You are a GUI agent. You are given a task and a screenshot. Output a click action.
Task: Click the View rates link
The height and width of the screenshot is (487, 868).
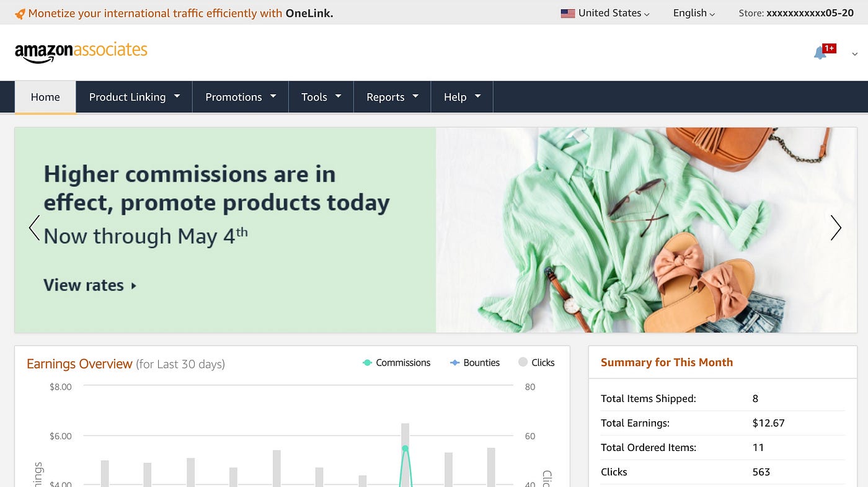(x=90, y=285)
